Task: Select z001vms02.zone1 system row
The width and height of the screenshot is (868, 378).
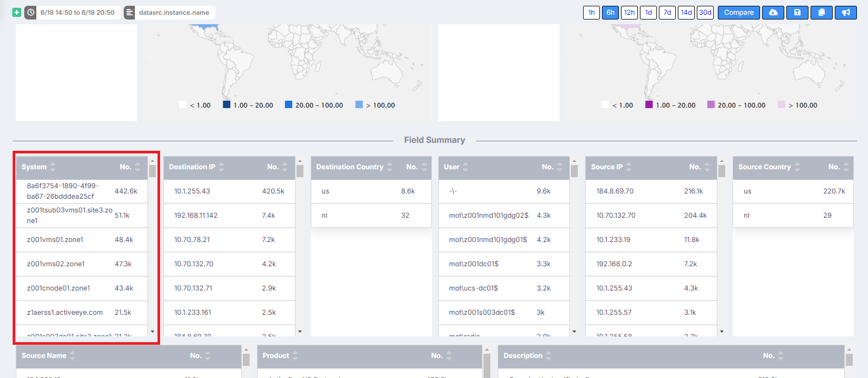Action: click(82, 264)
